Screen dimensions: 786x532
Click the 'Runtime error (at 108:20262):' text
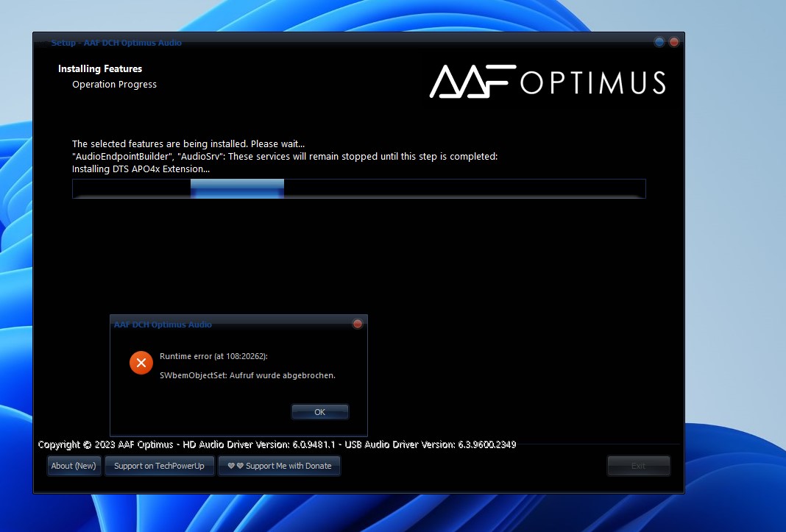pos(213,356)
